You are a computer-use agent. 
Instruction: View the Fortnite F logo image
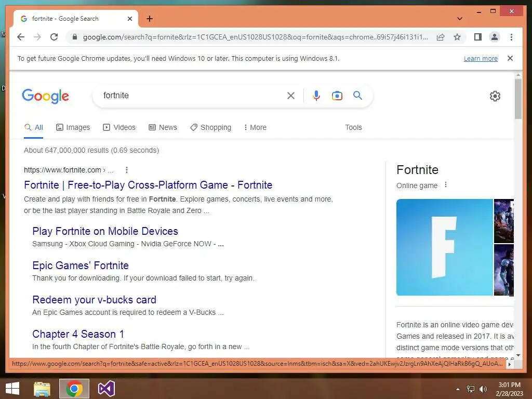pyautogui.click(x=445, y=247)
